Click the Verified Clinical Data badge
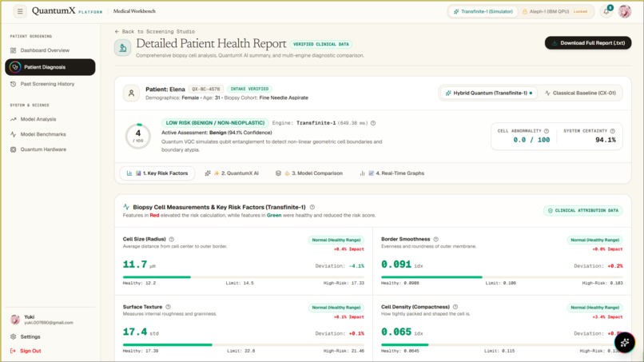 (x=320, y=44)
